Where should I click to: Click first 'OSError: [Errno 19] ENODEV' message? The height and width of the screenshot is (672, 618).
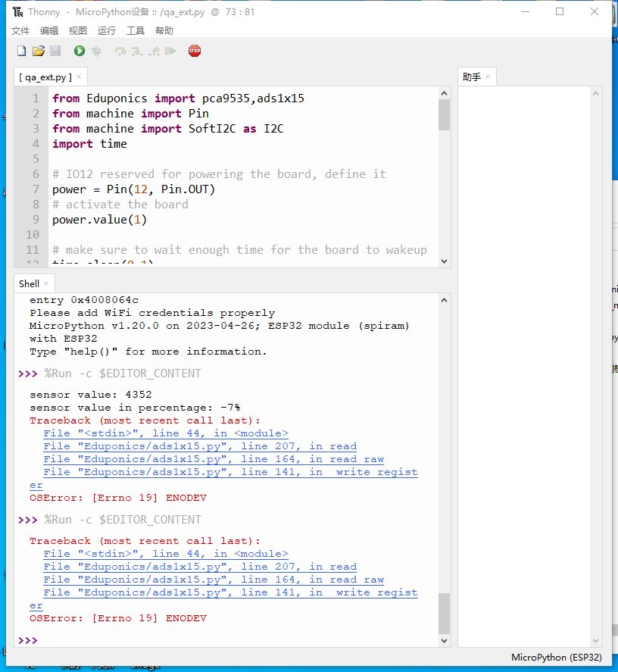(118, 498)
